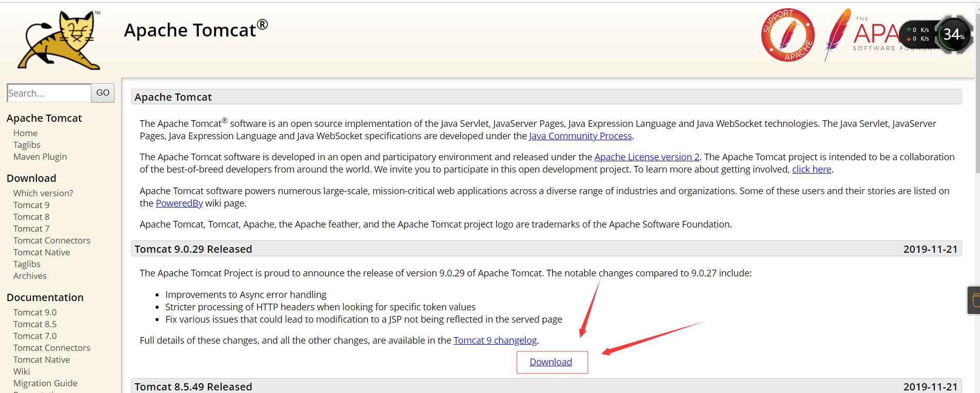Screen dimensions: 980x393
Task: Go to the Maven Plugin page
Action: (40, 157)
